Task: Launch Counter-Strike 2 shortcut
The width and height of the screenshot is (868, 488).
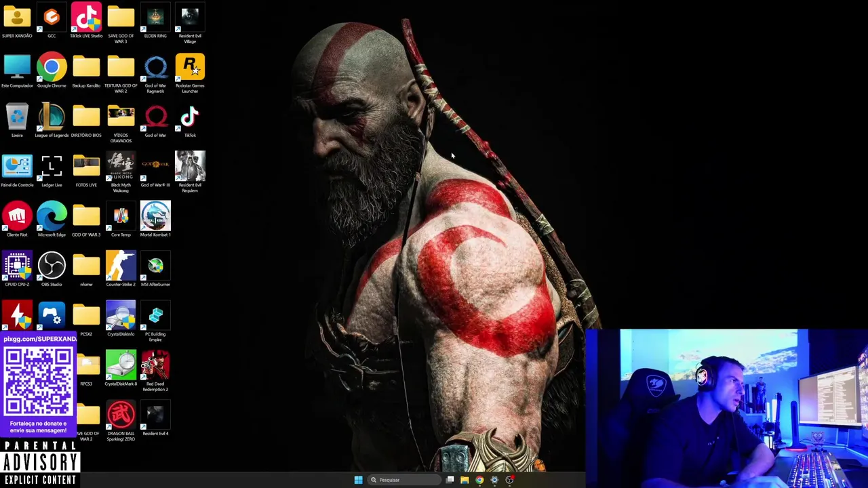Action: point(121,270)
